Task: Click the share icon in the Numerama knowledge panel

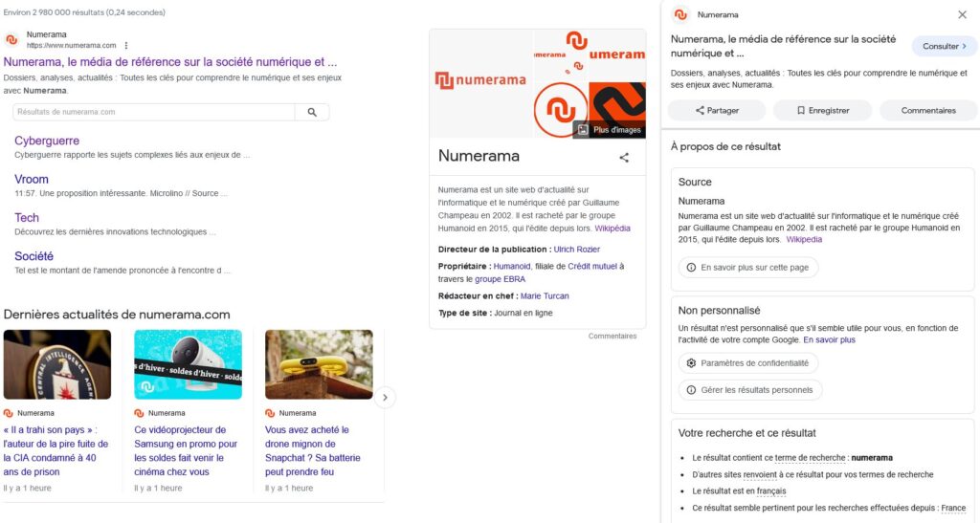Action: click(624, 157)
